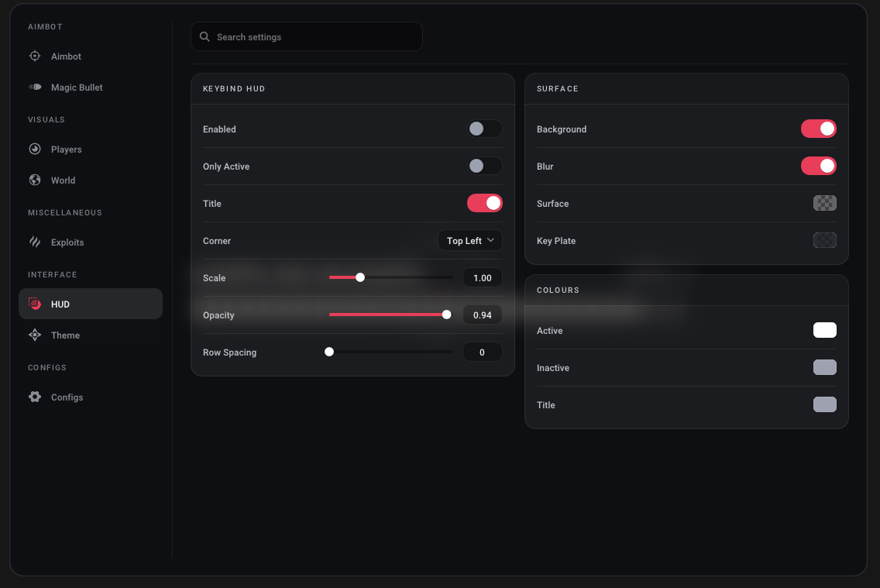Click the Key Plate label
This screenshot has height=588, width=880.
pyautogui.click(x=556, y=241)
